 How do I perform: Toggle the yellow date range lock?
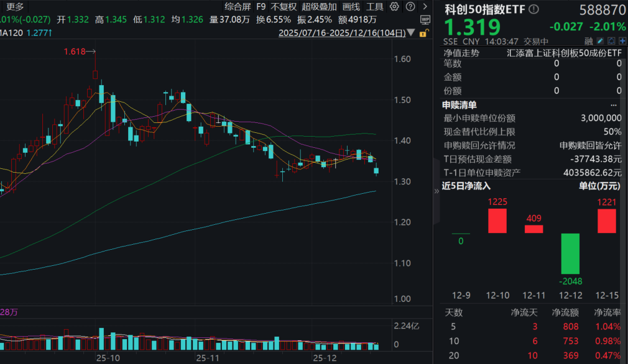(x=423, y=31)
